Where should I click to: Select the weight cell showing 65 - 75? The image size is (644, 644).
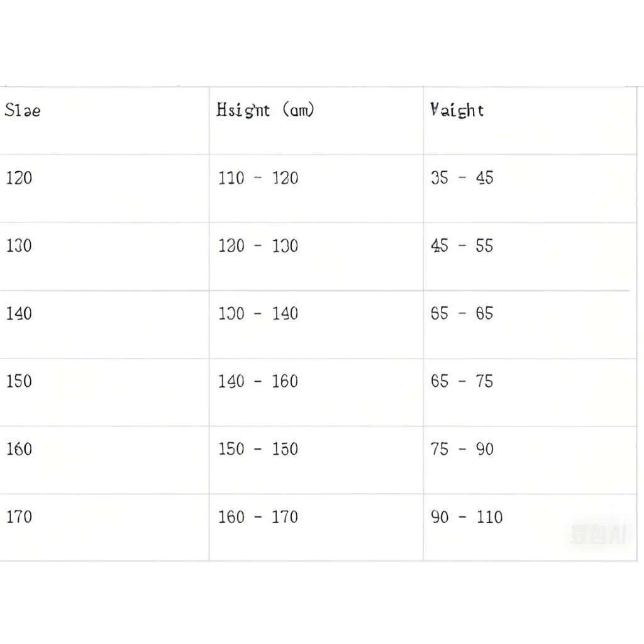tap(530, 392)
